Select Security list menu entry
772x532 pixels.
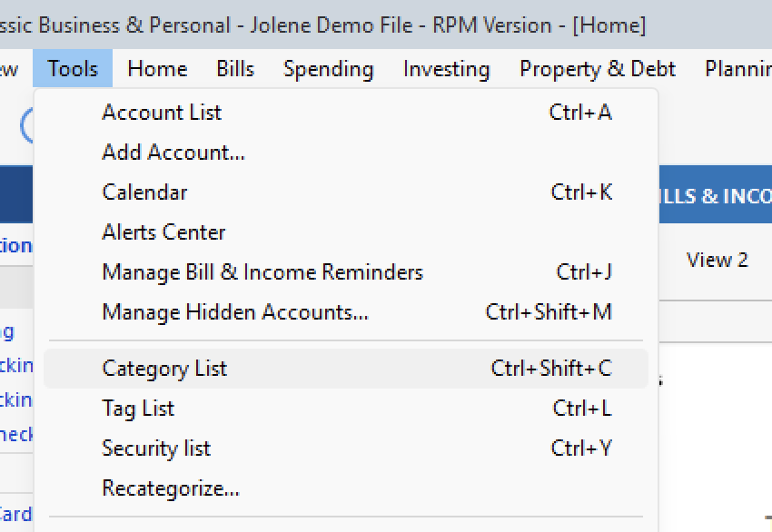coord(156,448)
